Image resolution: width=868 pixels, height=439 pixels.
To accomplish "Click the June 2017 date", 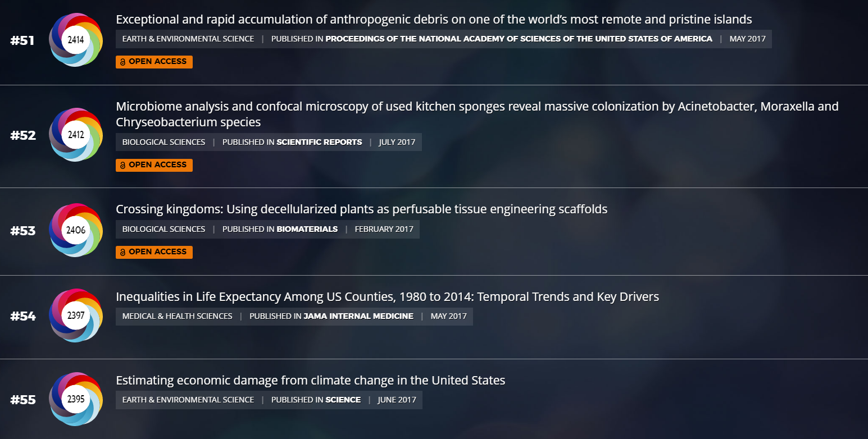I will (397, 400).
